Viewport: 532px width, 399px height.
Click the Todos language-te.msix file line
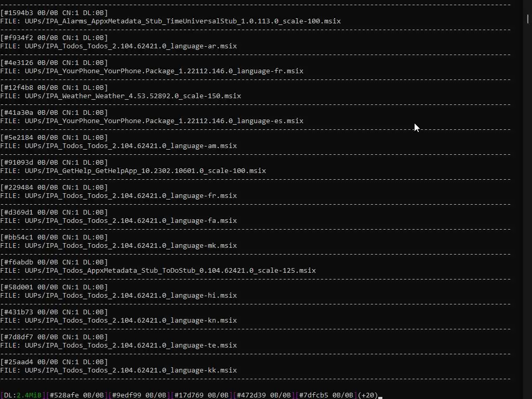pyautogui.click(x=118, y=345)
